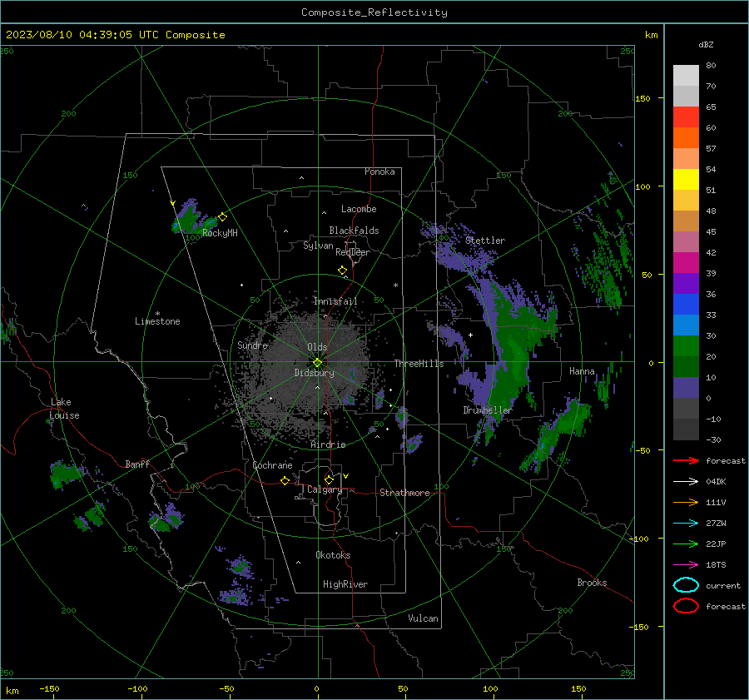Click the Didsbury label
The width and height of the screenshot is (749, 700).
314,373
